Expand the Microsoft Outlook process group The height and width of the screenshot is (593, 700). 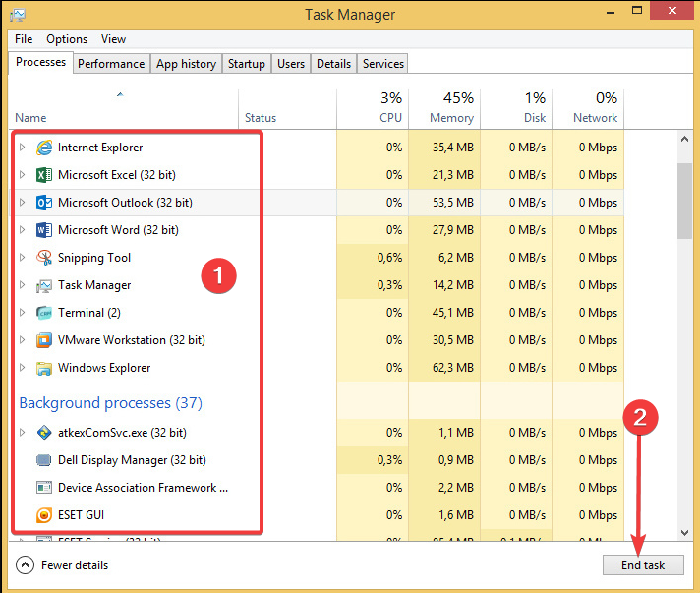[22, 203]
